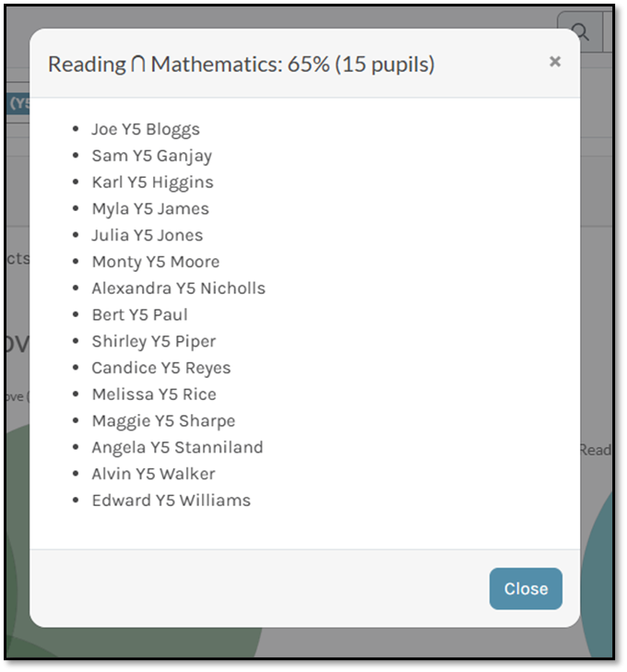The image size is (627, 672).
Task: Choose Bert Y5 Paul from the list
Action: (140, 315)
